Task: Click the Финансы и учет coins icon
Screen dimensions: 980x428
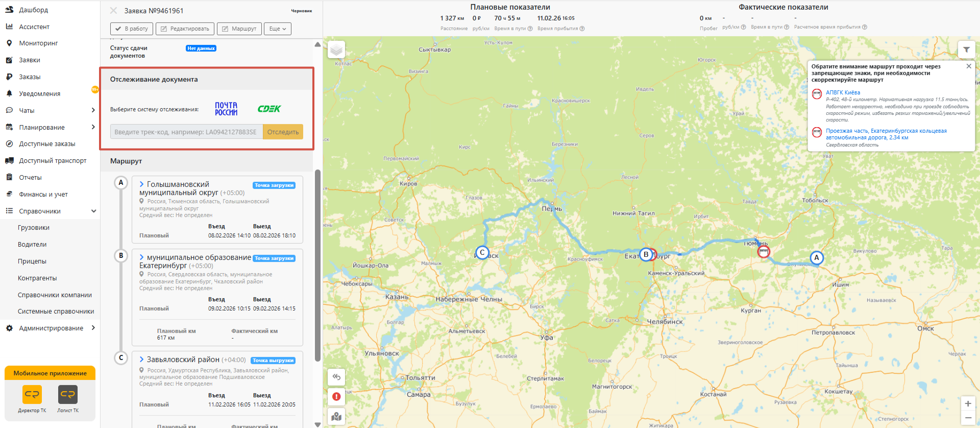Action: coord(9,195)
